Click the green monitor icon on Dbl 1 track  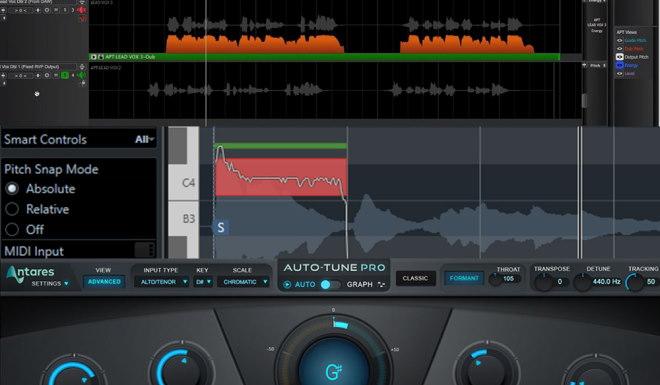pos(82,75)
